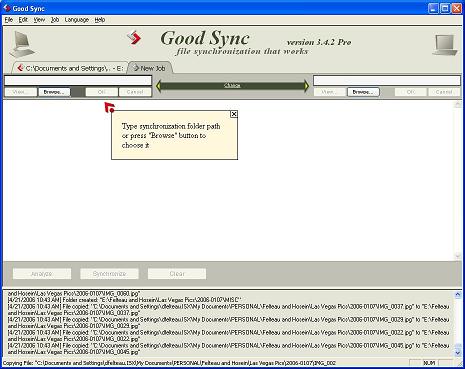Open the Language menu

tap(77, 20)
